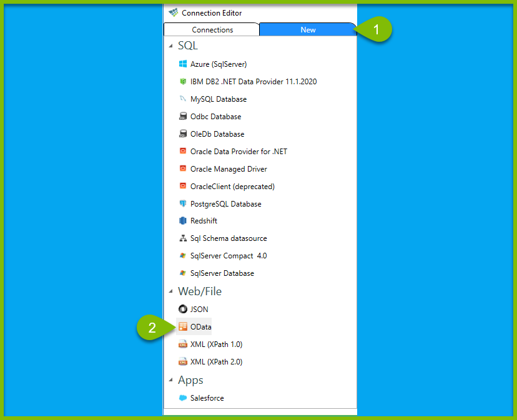Click the Connection Editor title text

[x=212, y=13]
